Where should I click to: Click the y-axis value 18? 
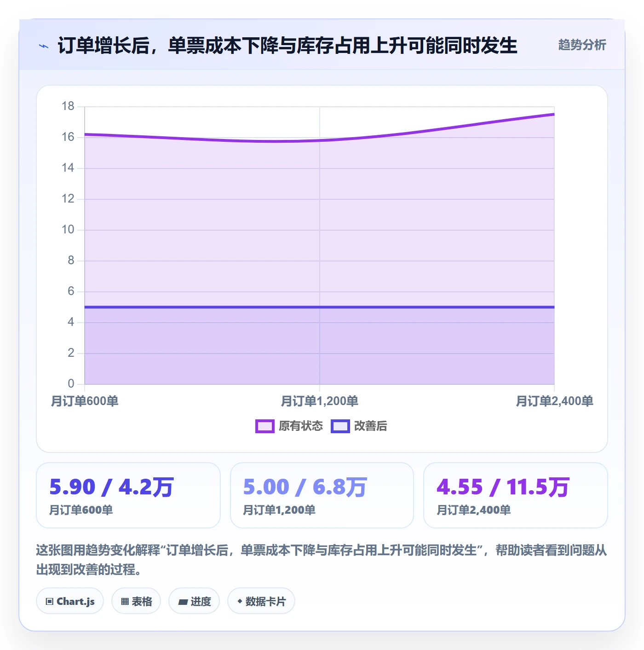point(68,106)
